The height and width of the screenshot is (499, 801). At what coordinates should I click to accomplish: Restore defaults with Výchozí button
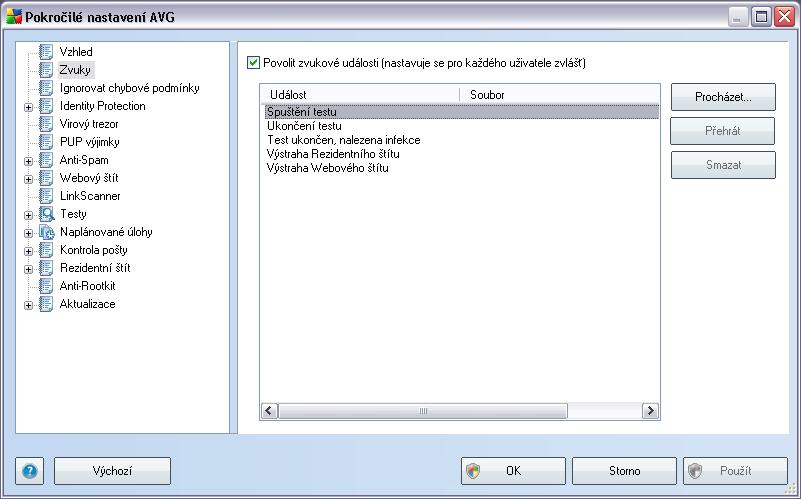[112, 471]
